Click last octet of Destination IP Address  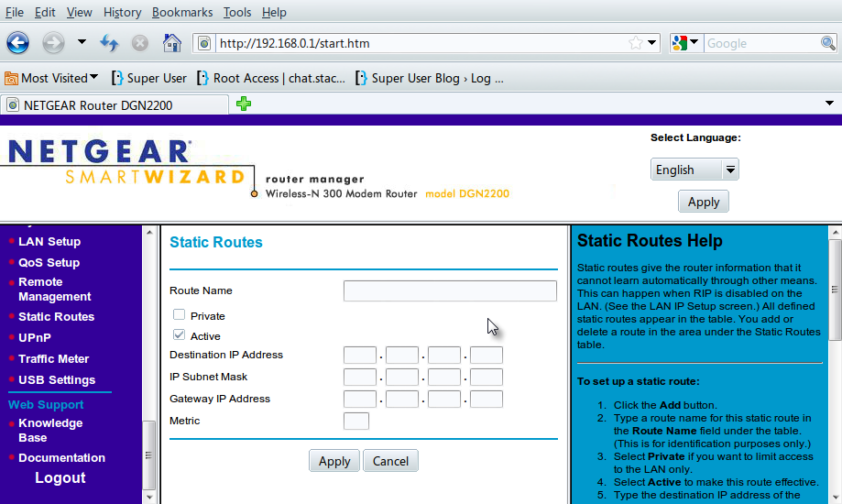(487, 356)
